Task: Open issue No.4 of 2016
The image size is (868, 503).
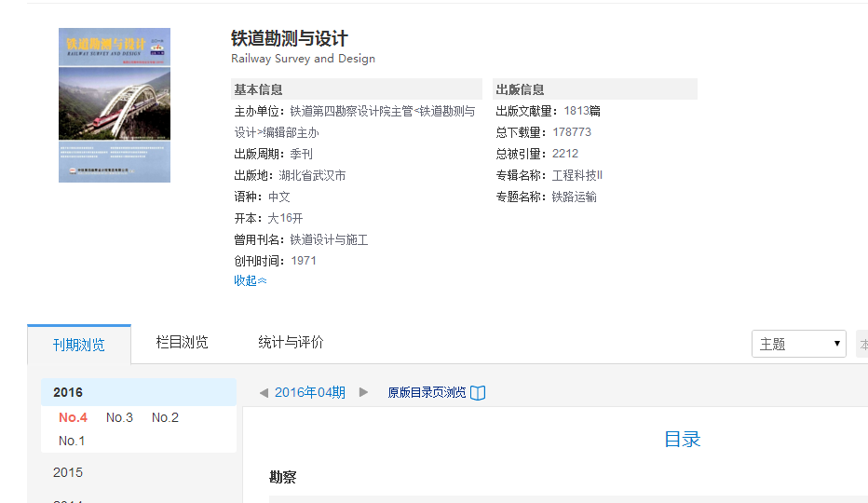Action: (73, 417)
